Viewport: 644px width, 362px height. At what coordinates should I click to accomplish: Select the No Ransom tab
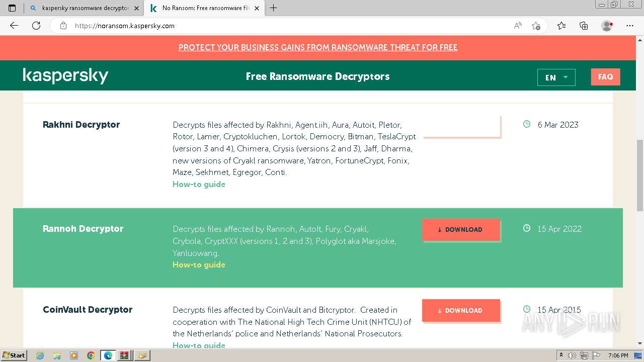pos(204,8)
